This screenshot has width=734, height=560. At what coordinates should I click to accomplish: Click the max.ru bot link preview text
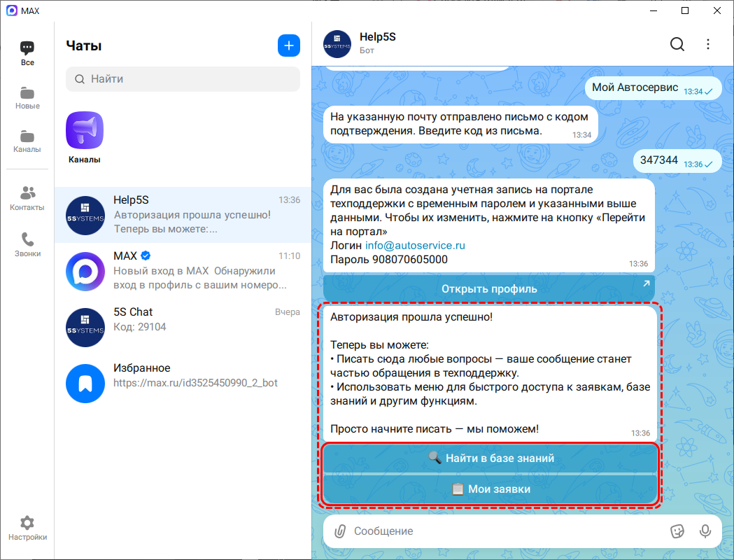pos(195,383)
